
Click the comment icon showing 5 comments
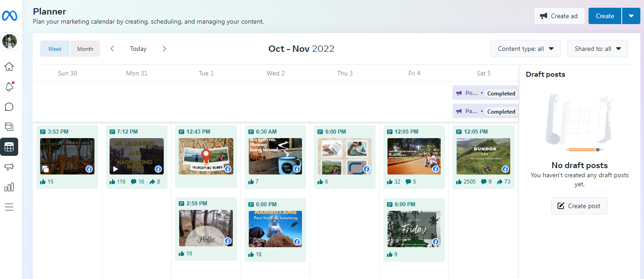coord(408,182)
